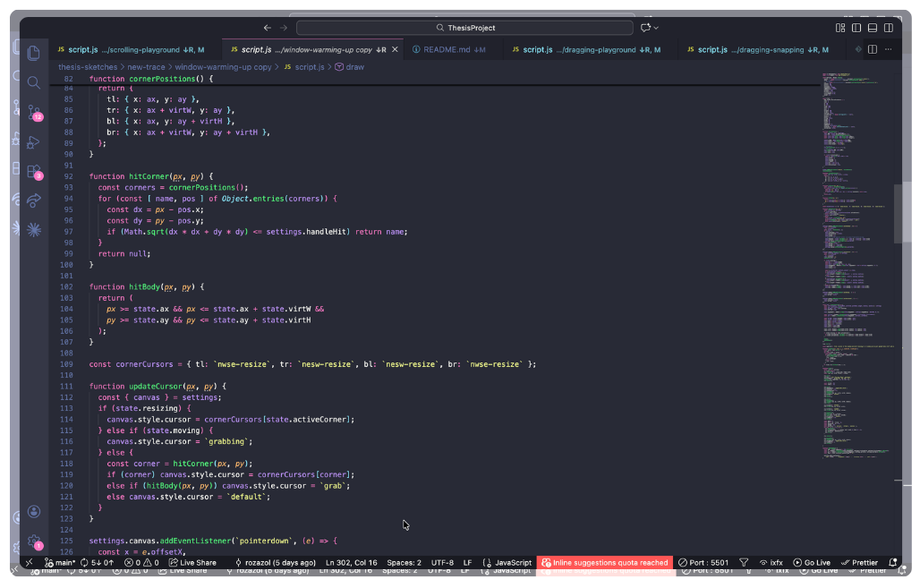Viewport: 920px width, 588px height.
Task: Click the notifications bell in status bar
Action: [x=892, y=563]
